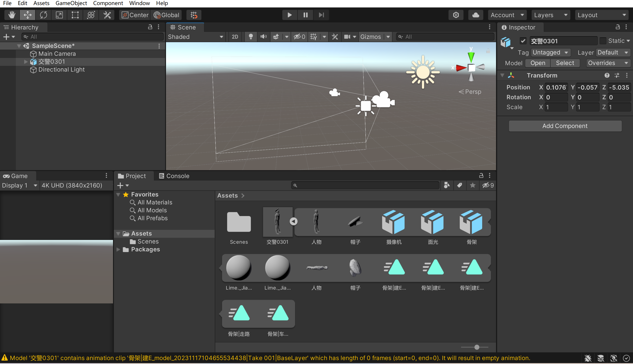
Task: Expand 交警0301 in Hierarchy
Action: point(26,62)
